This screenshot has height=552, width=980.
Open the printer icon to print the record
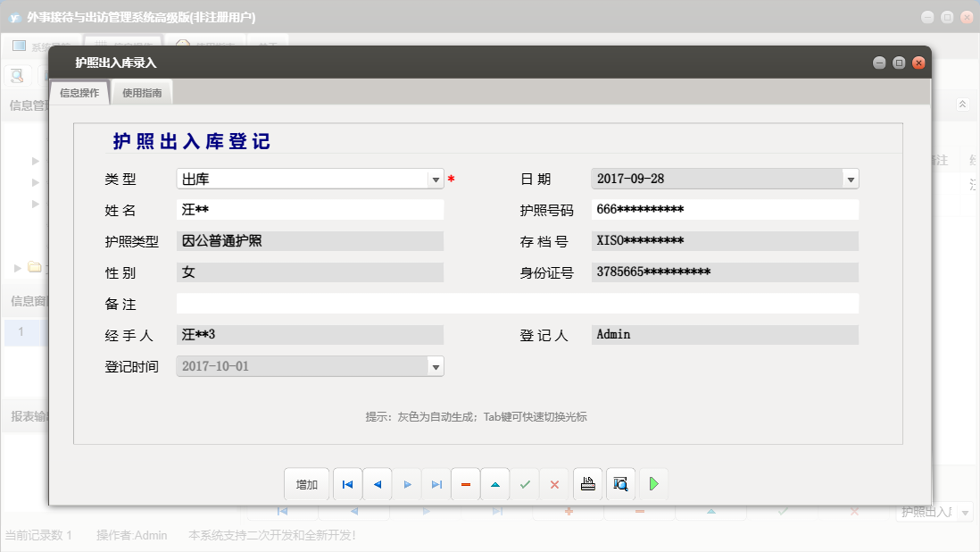(x=589, y=483)
